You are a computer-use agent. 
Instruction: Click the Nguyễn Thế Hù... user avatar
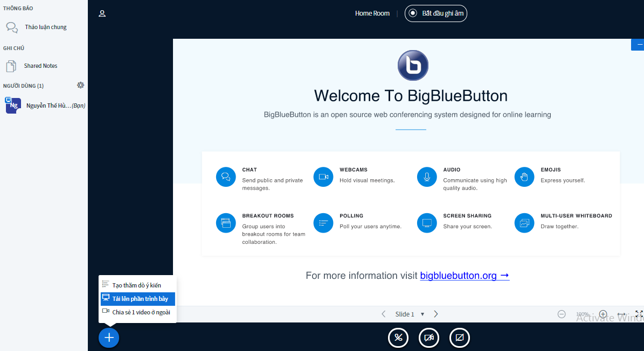pos(13,106)
